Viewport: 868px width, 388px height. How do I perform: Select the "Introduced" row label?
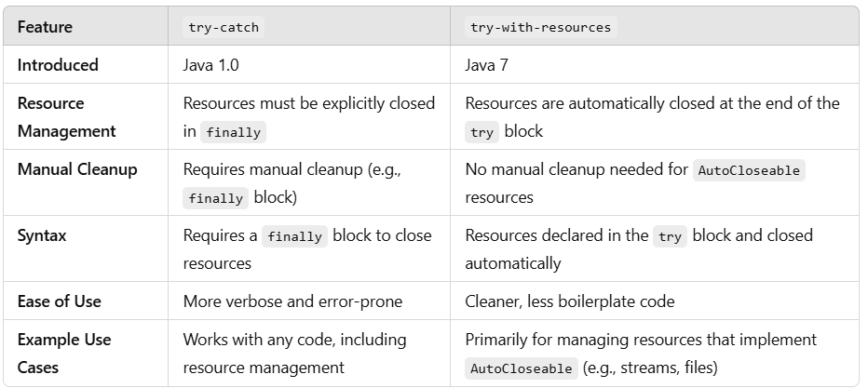point(58,65)
